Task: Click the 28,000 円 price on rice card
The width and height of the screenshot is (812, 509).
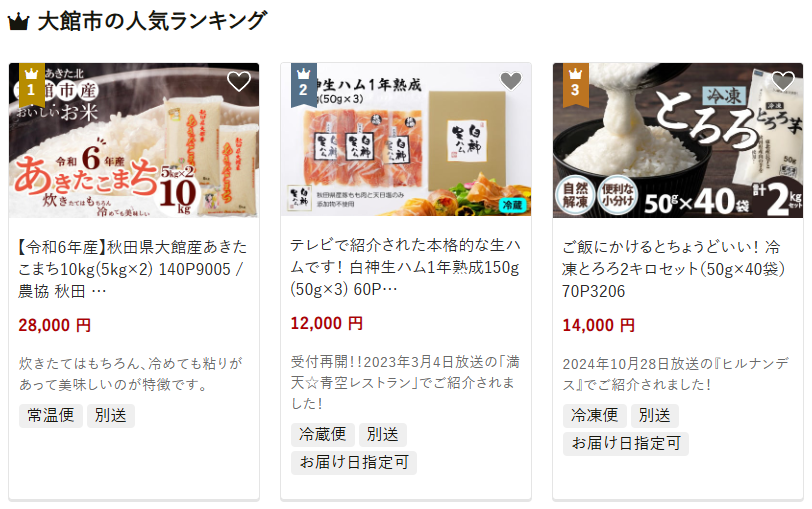Action: click(55, 326)
